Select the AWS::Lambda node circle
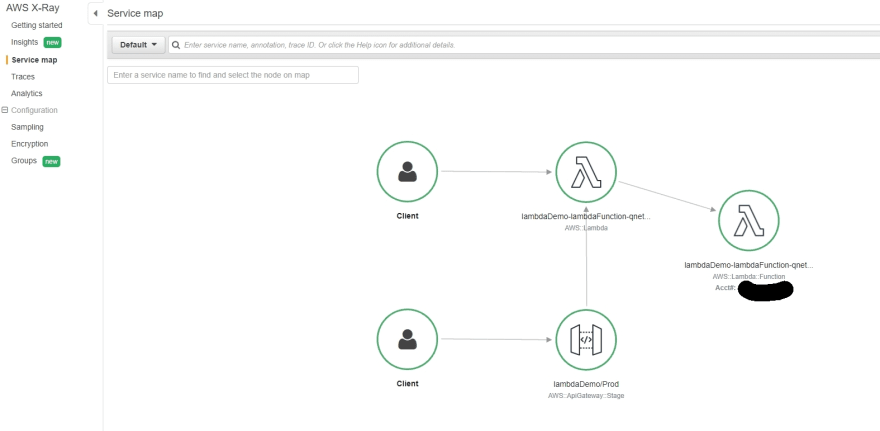This screenshot has height=431, width=880. pos(586,172)
